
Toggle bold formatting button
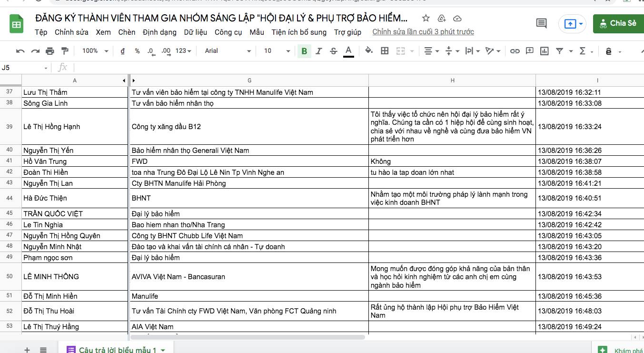click(x=304, y=51)
